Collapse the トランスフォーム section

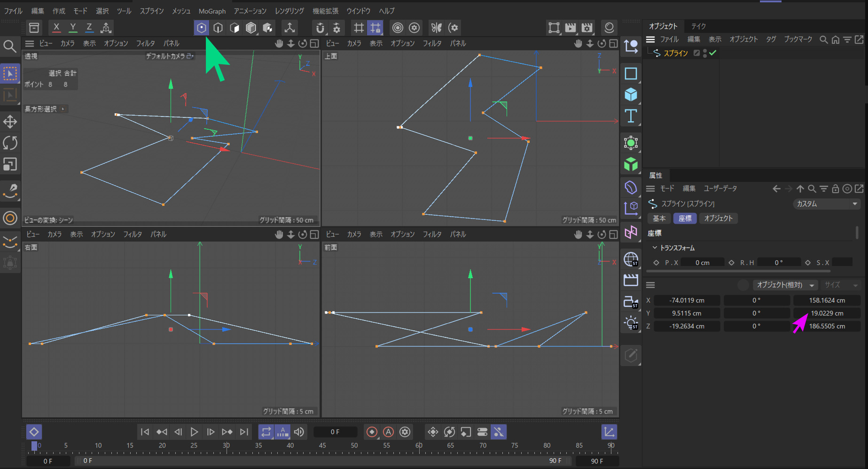click(x=655, y=248)
